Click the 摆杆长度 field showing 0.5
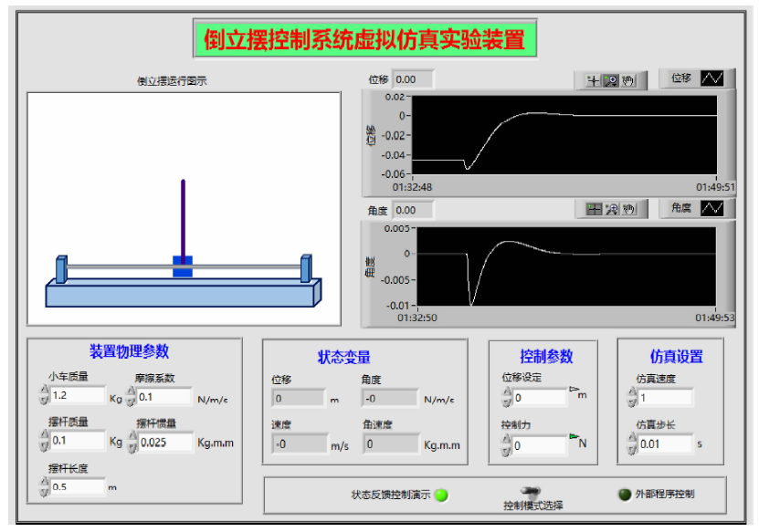Image resolution: width=759 pixels, height=532 pixels. (78, 487)
